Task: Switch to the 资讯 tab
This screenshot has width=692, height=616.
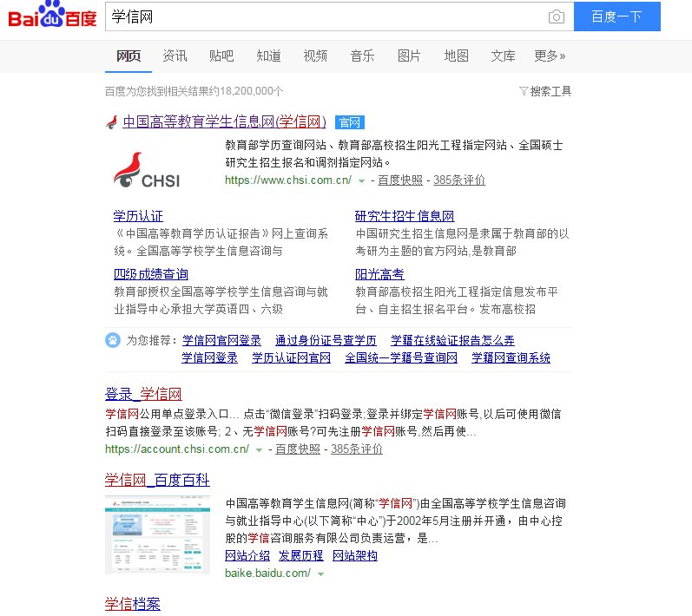Action: [175, 56]
